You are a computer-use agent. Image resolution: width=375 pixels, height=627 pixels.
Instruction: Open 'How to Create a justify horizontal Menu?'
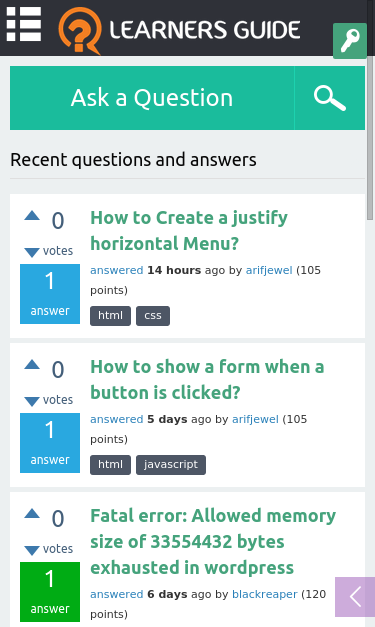[x=189, y=231]
